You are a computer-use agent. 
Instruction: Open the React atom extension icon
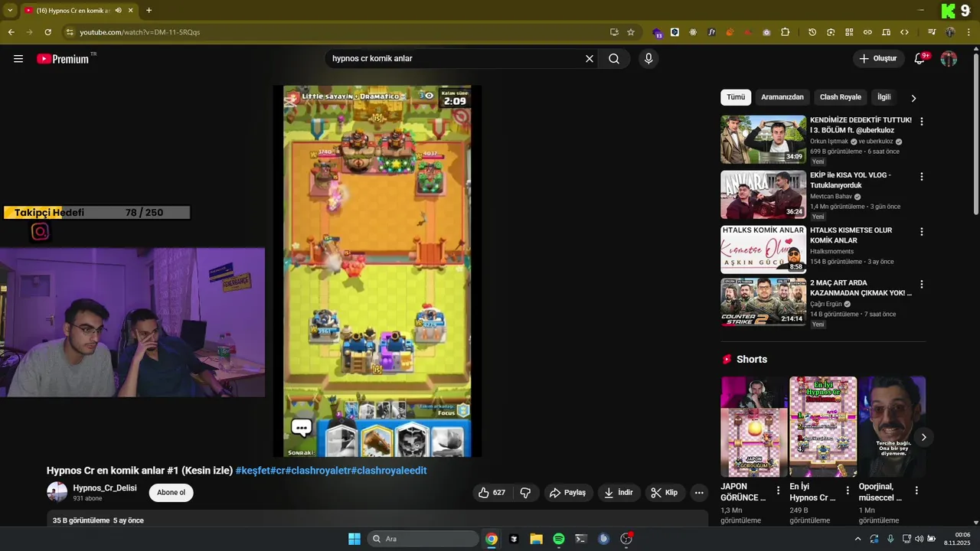coord(693,32)
